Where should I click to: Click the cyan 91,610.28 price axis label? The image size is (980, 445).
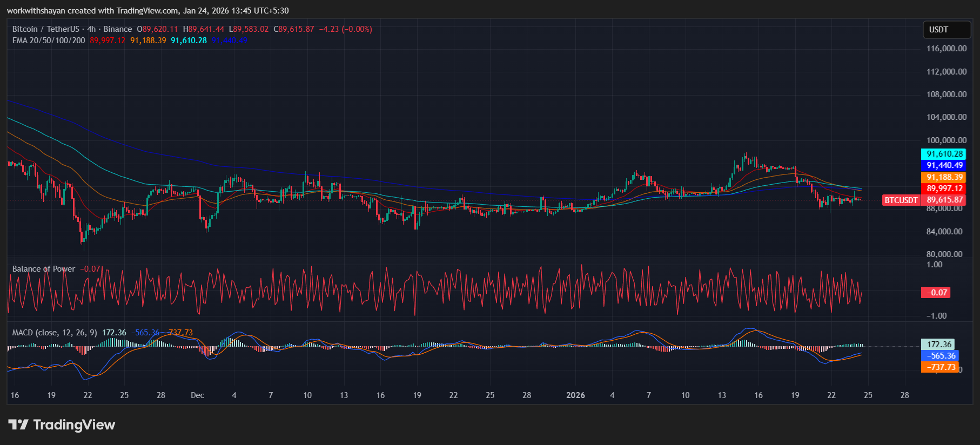pos(944,154)
